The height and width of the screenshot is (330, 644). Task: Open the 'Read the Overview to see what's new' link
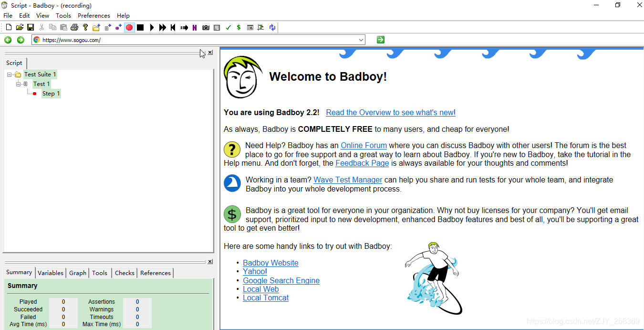(x=391, y=113)
